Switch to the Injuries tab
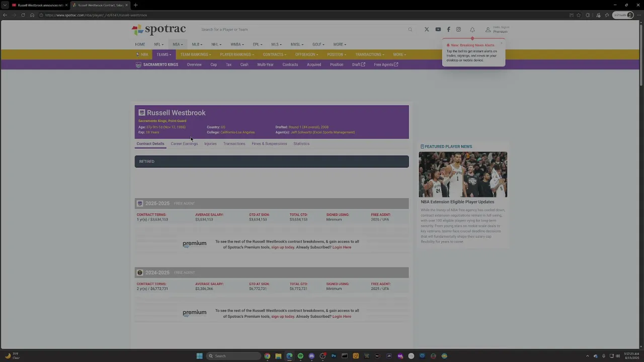Viewport: 644px width, 362px height. [x=210, y=144]
